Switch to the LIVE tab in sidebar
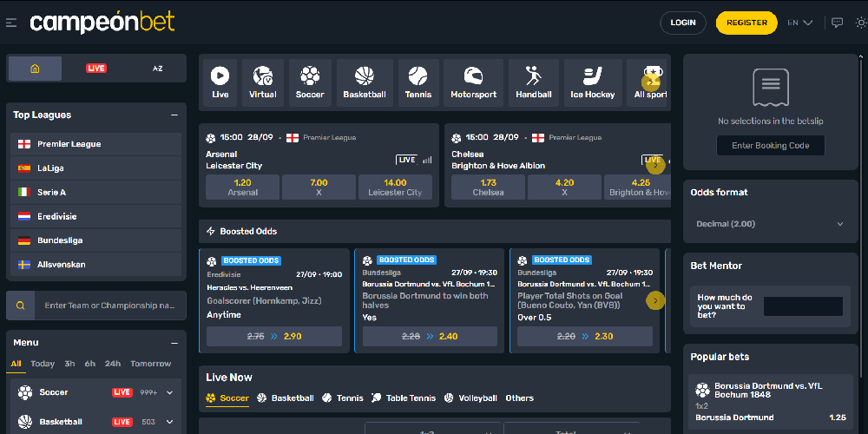Image resolution: width=868 pixels, height=434 pixels. tap(96, 69)
